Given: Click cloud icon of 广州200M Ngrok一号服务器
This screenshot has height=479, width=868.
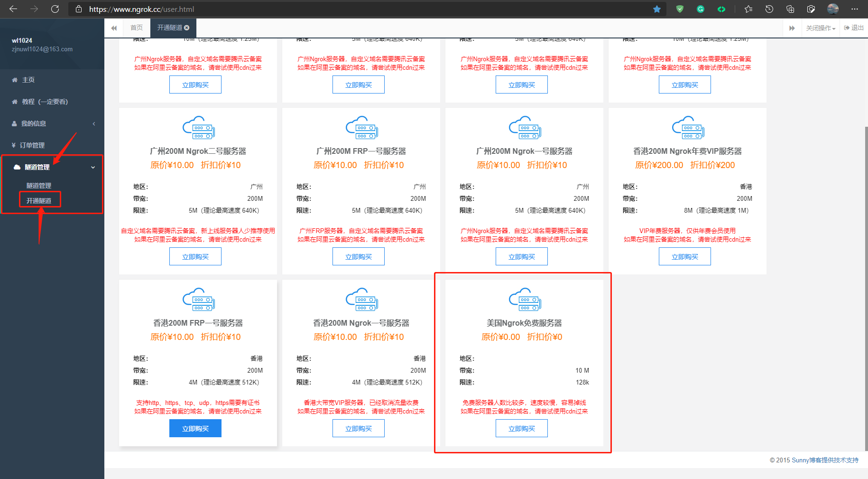Looking at the screenshot, I should (525, 127).
